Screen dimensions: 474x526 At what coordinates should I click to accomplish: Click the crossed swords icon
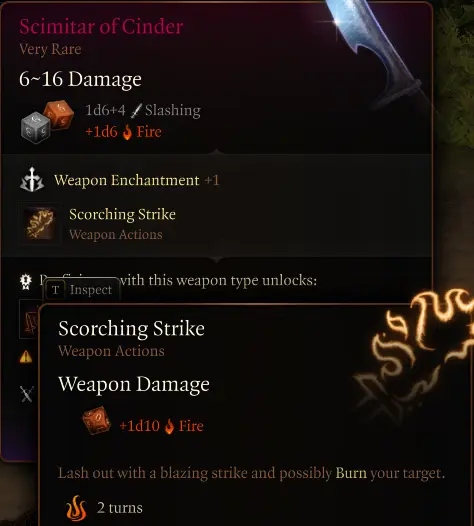click(27, 393)
